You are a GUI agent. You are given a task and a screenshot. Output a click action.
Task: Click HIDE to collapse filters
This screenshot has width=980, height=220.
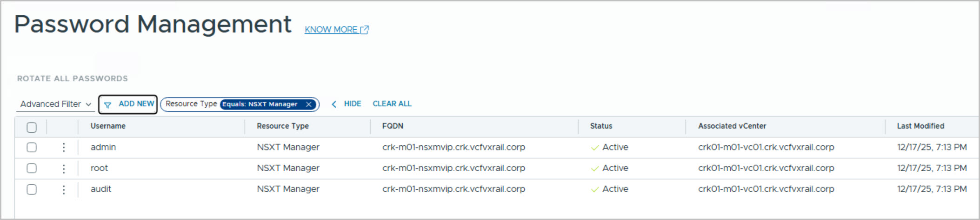[353, 104]
